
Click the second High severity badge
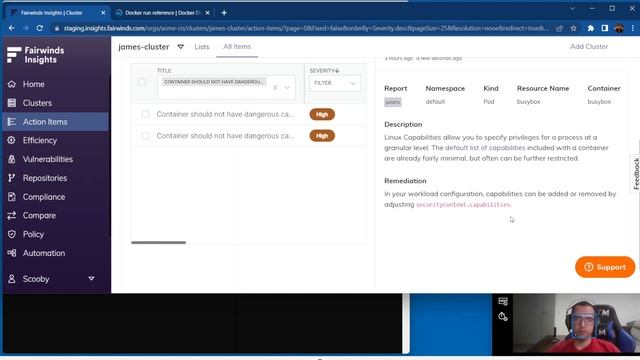[x=322, y=136]
